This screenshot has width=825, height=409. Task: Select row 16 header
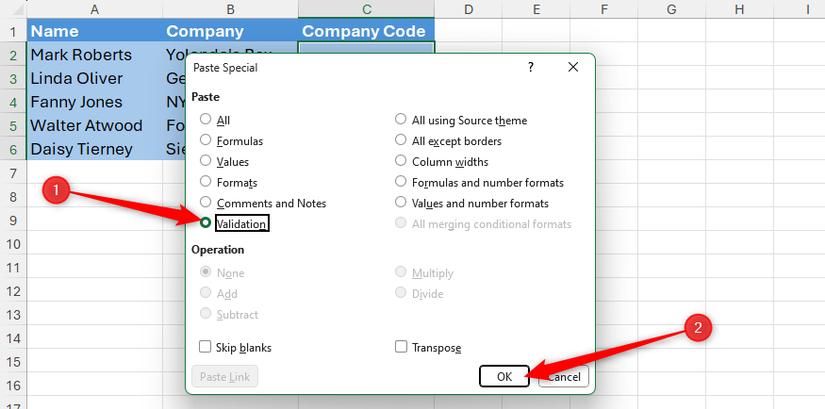pos(13,385)
